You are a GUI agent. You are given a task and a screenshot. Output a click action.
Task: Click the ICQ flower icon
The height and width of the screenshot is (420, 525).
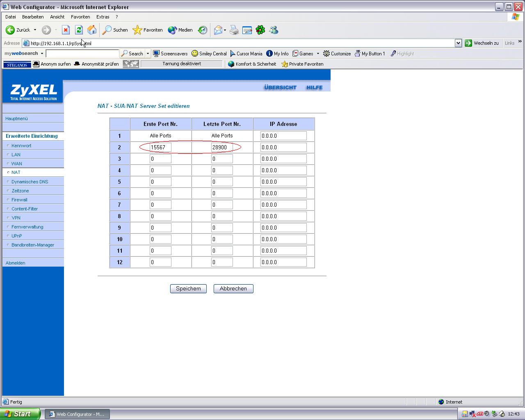pos(260,30)
